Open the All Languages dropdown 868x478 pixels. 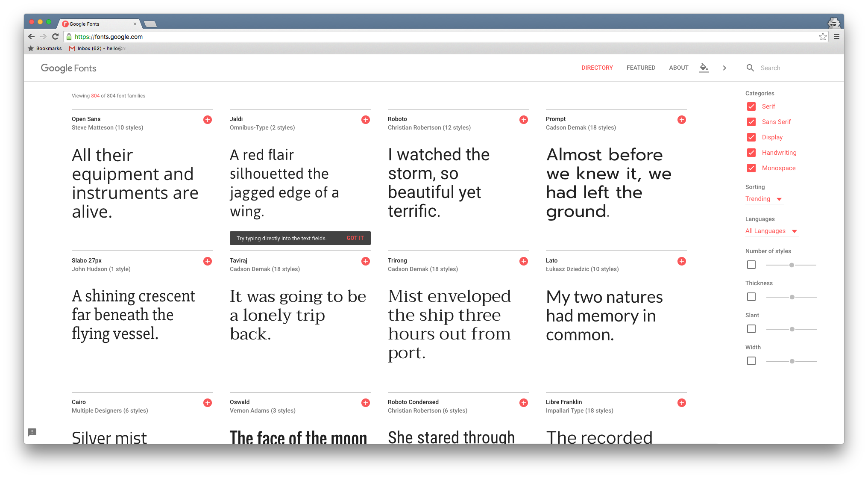pos(771,231)
